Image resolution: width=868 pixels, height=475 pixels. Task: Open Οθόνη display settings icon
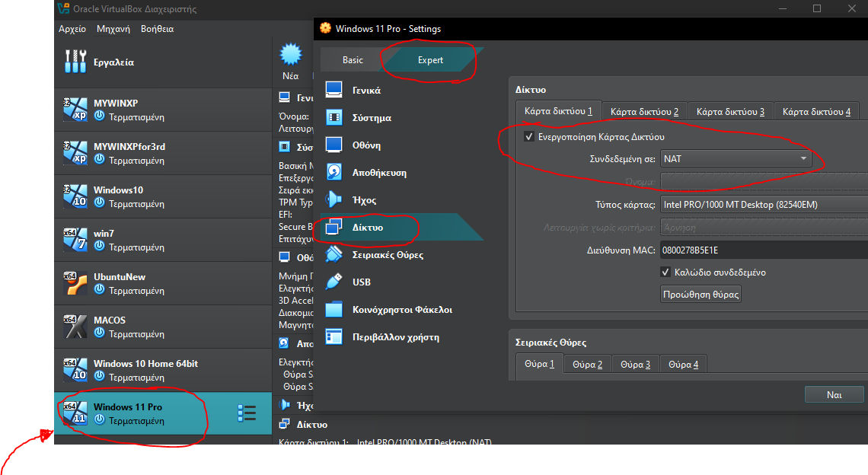point(333,145)
